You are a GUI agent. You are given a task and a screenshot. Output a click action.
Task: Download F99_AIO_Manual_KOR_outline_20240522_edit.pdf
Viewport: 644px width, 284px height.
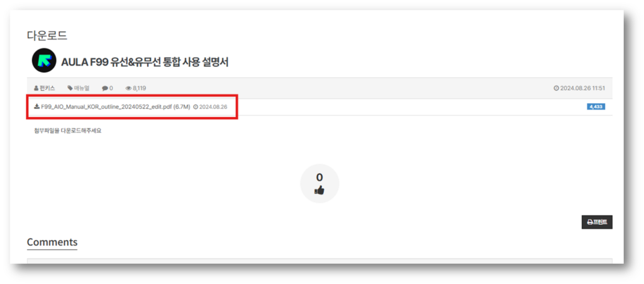(116, 106)
